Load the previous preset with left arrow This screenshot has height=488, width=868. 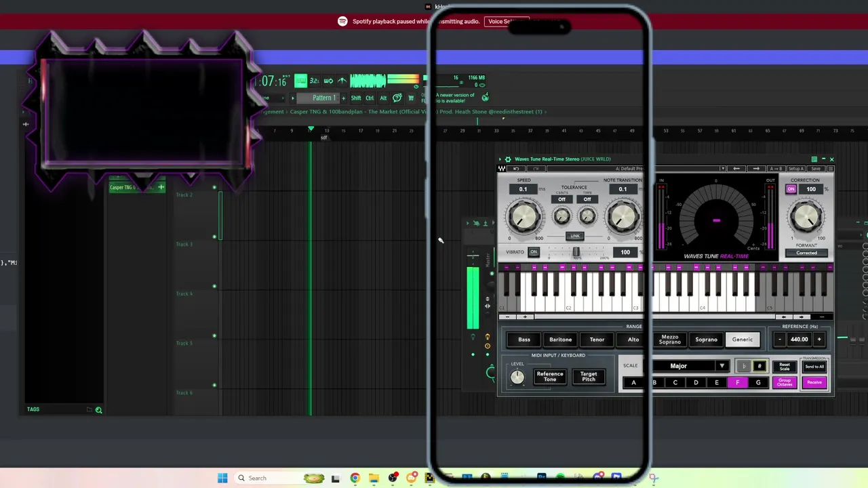(x=736, y=169)
